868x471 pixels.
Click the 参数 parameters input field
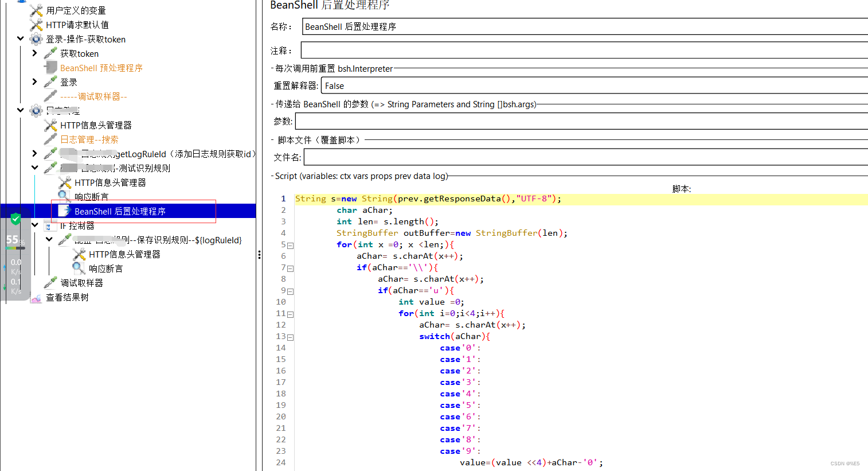581,121
